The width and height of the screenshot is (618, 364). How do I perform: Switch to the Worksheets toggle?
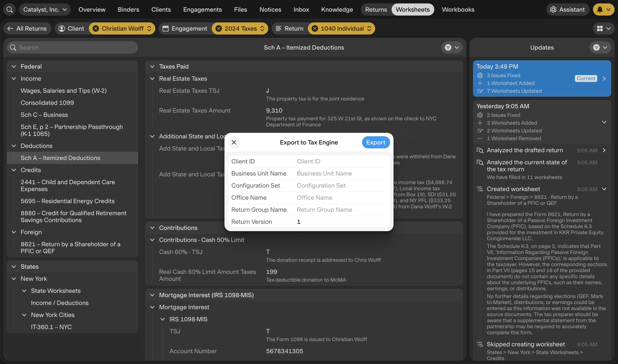point(413,9)
